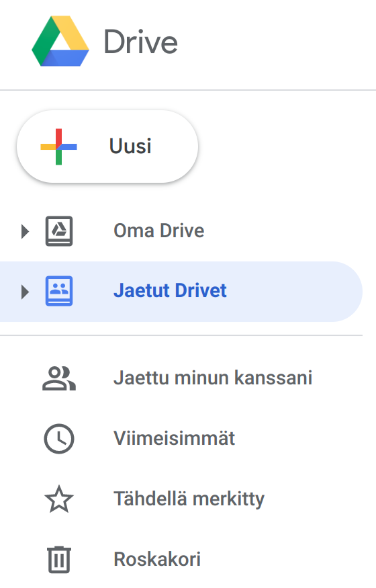Click the two-people shared icon
Screen dimensions: 376x588
59,378
